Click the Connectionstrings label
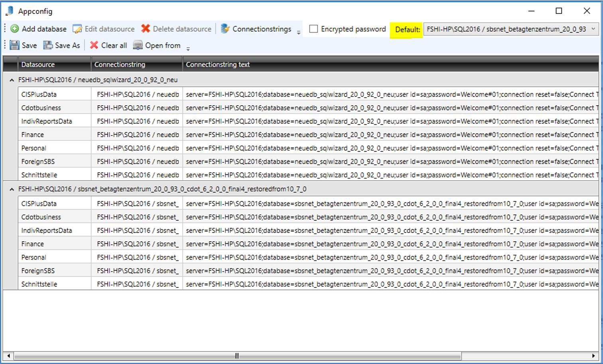Image resolution: width=603 pixels, height=364 pixels. click(x=262, y=29)
